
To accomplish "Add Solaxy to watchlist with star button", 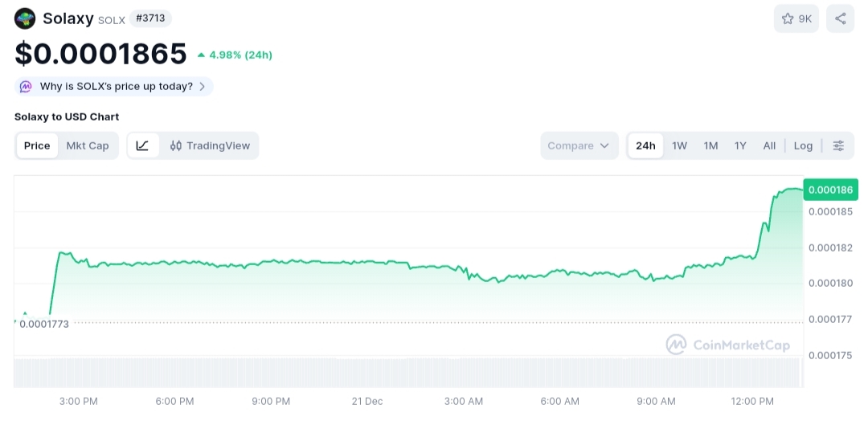I will 796,18.
